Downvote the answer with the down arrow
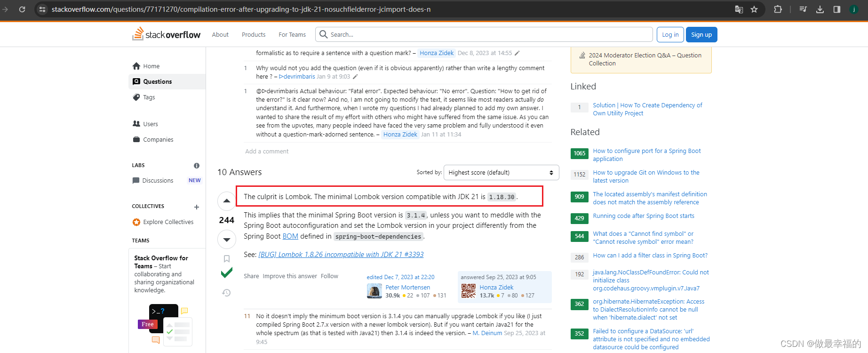The image size is (868, 353). coord(226,240)
